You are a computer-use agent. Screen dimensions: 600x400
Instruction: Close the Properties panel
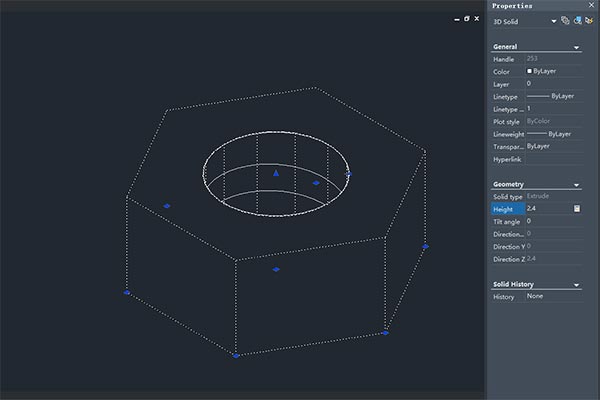click(591, 5)
